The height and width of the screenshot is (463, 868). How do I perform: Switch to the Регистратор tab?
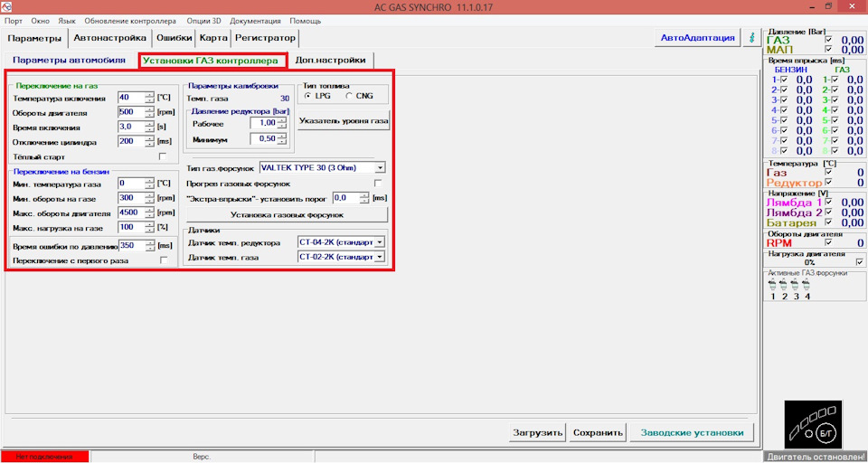[x=265, y=38]
